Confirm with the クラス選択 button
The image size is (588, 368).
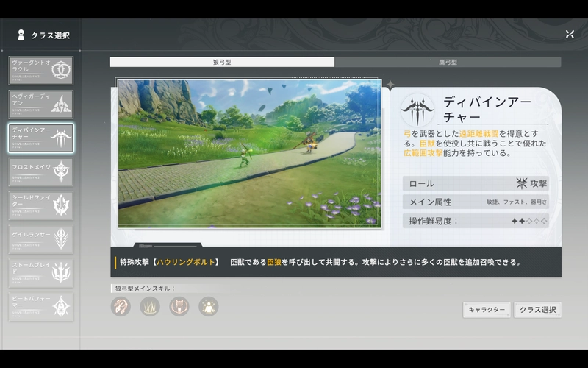(x=537, y=310)
